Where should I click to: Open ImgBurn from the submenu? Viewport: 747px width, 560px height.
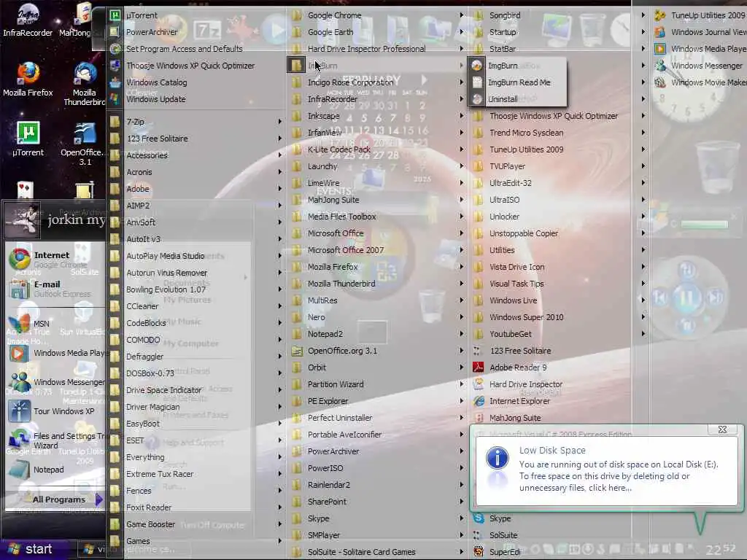click(518, 66)
